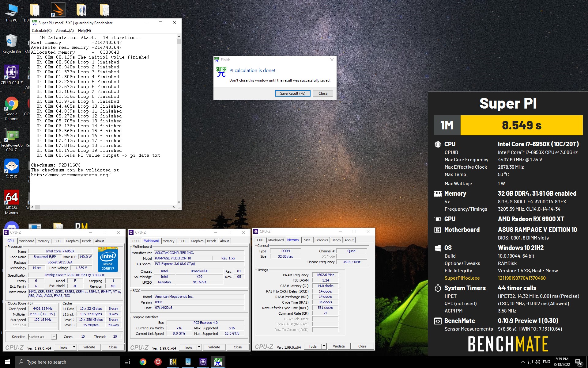588x368 pixels.
Task: Open the chat-avatar app desktop icon above AIDA64
Action: click(x=11, y=169)
